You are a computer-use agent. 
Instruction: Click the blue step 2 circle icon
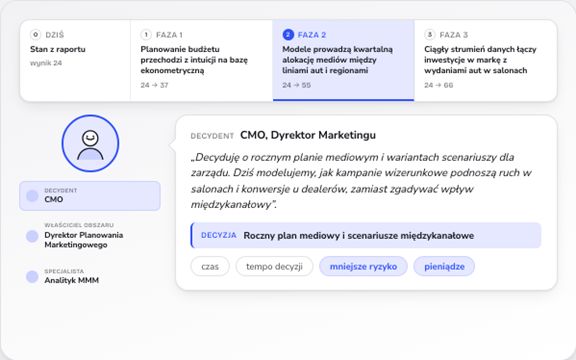tap(288, 35)
